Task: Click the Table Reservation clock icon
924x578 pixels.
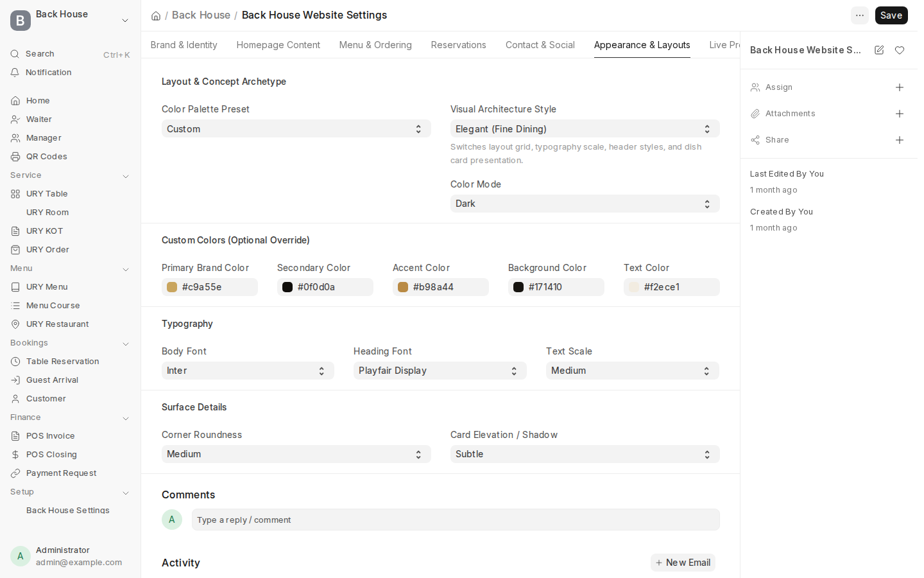Action: coord(15,362)
